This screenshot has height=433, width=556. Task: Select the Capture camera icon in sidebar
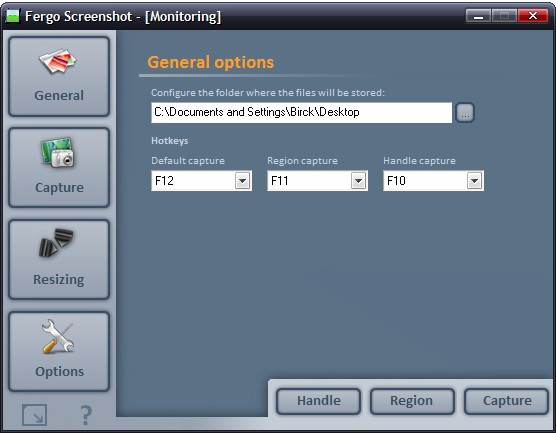click(58, 152)
